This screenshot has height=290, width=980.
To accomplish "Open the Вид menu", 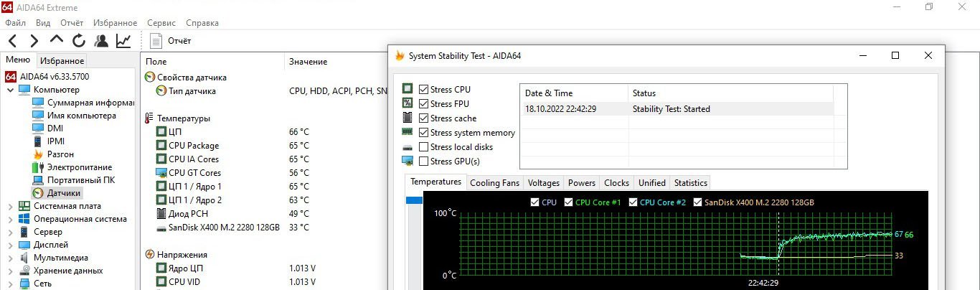I will 43,23.
